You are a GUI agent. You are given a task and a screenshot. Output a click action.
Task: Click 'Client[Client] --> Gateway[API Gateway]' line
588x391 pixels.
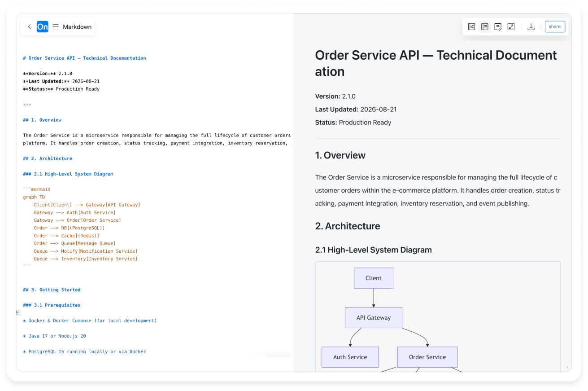(x=87, y=205)
